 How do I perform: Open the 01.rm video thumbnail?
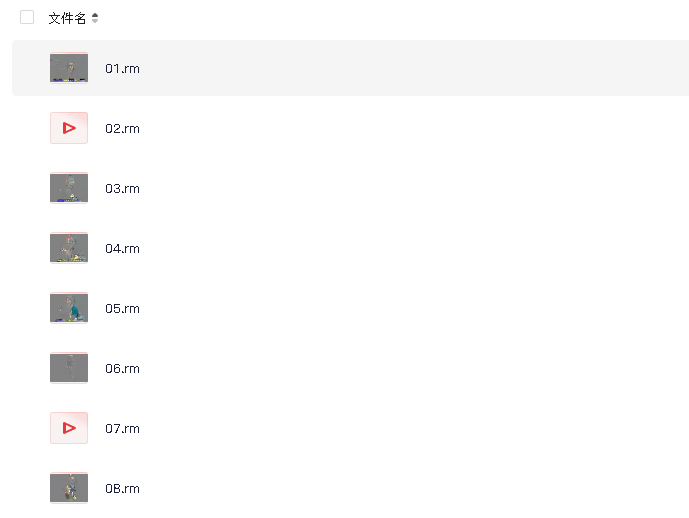[69, 68]
